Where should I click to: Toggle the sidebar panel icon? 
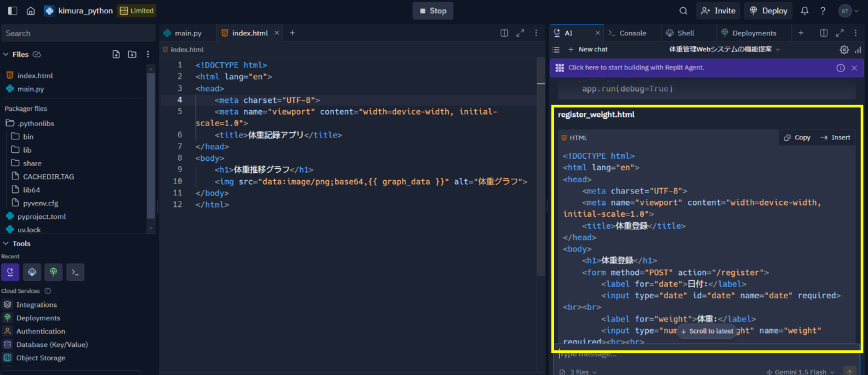13,11
